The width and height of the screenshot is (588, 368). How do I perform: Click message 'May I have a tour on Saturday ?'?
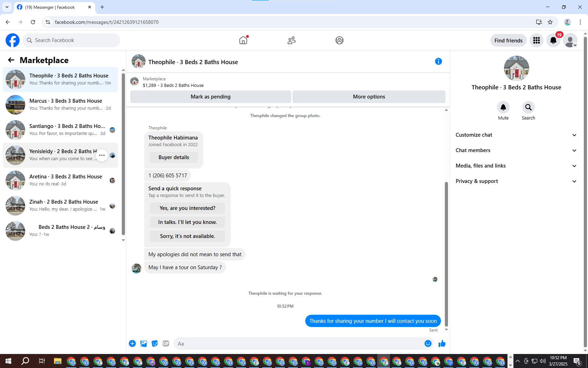185,267
